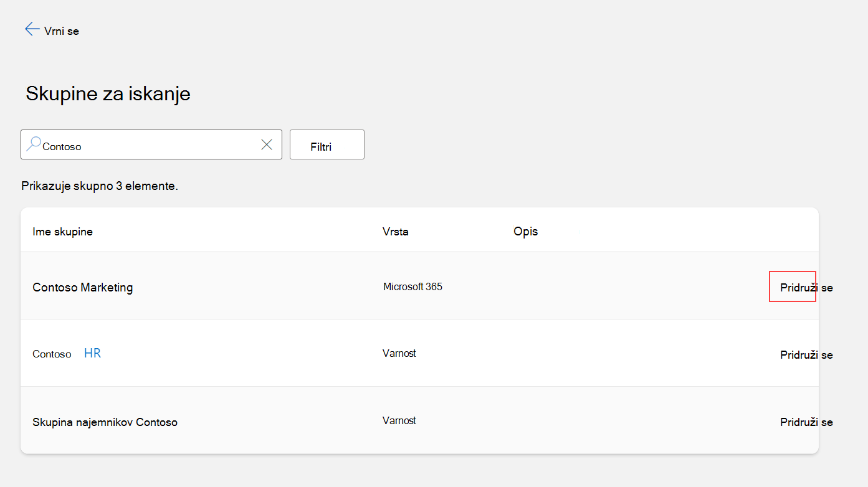This screenshot has height=487, width=868.
Task: Select 'Varnost' type in Contoso HR row
Action: coord(399,353)
